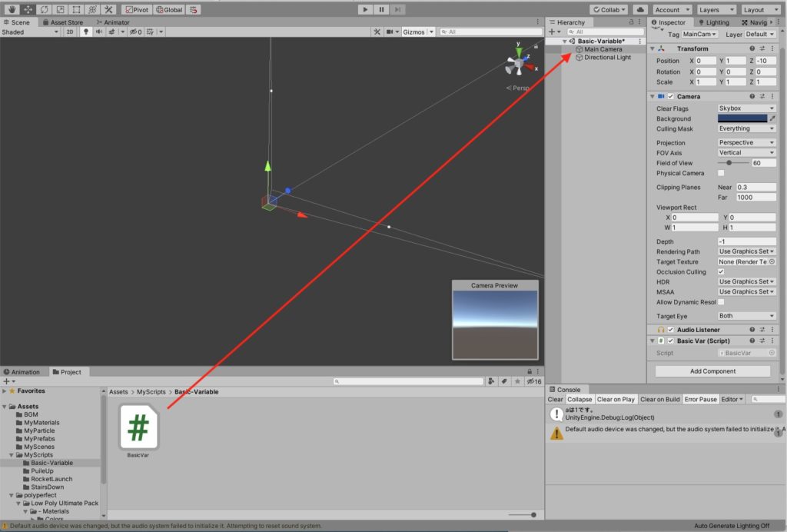Uncheck the Occlusion Culling checkbox
The height and width of the screenshot is (532, 787).
pos(721,272)
